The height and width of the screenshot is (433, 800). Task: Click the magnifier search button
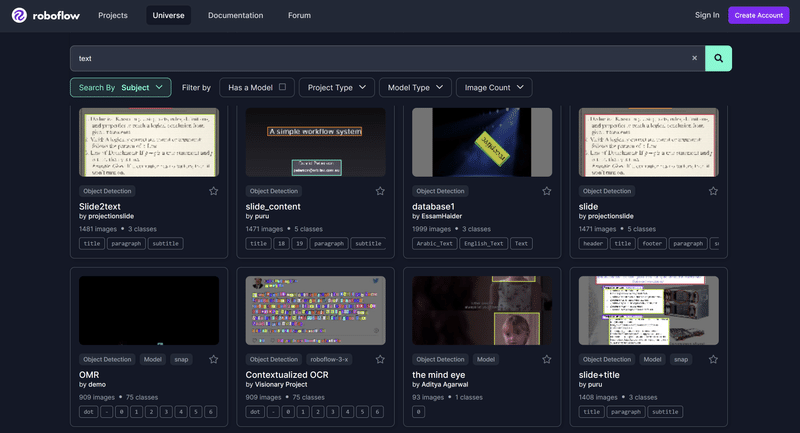coord(718,58)
